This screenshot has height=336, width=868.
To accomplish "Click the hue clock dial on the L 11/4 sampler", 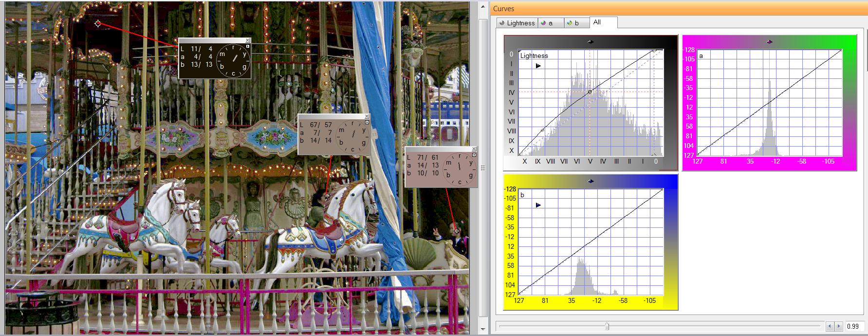I will (x=233, y=60).
